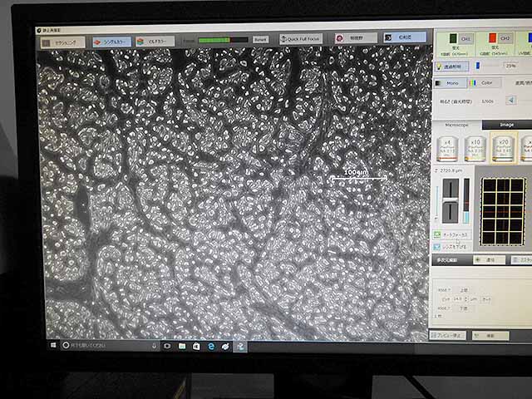The width and height of the screenshot is (532, 399).
Task: Open the Windows Start menu
Action: 53,345
